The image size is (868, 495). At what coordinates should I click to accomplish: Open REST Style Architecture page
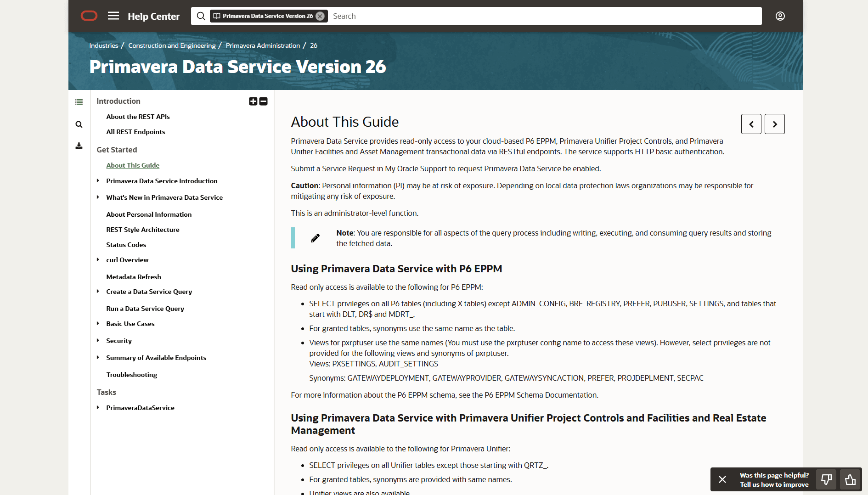pos(143,230)
